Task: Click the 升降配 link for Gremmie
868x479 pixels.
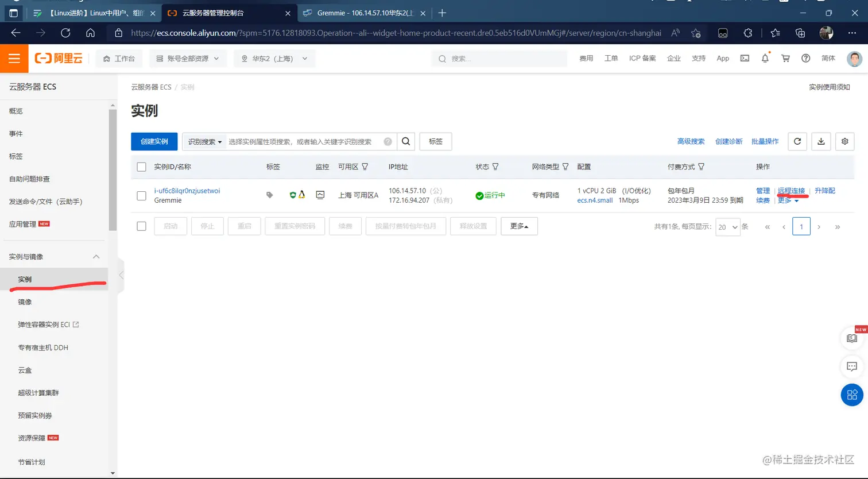Action: pos(825,191)
